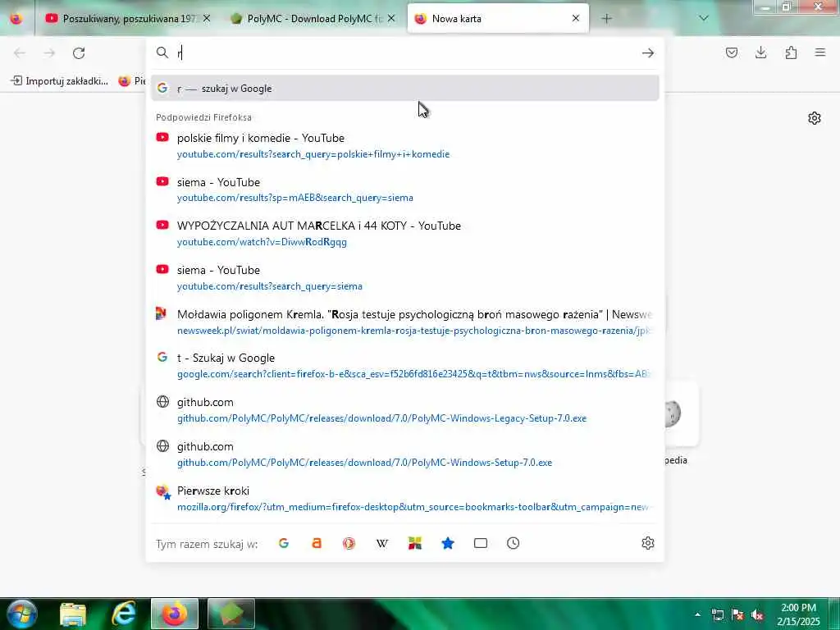The image size is (840, 630).
Task: Click the search magnifier icon in address bar
Action: point(162,52)
